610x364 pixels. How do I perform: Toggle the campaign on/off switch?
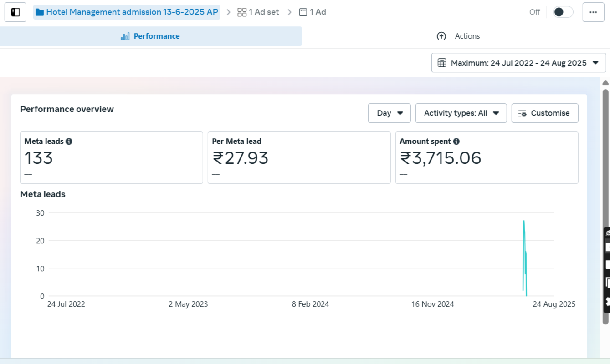coord(562,12)
